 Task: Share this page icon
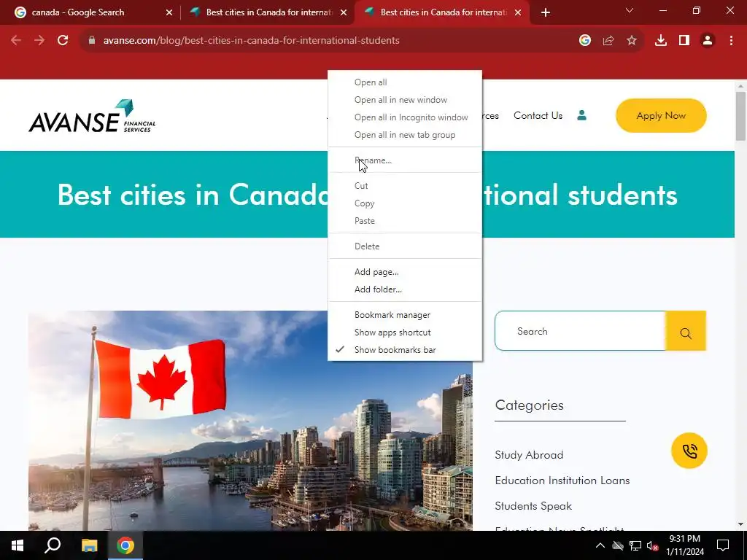608,41
